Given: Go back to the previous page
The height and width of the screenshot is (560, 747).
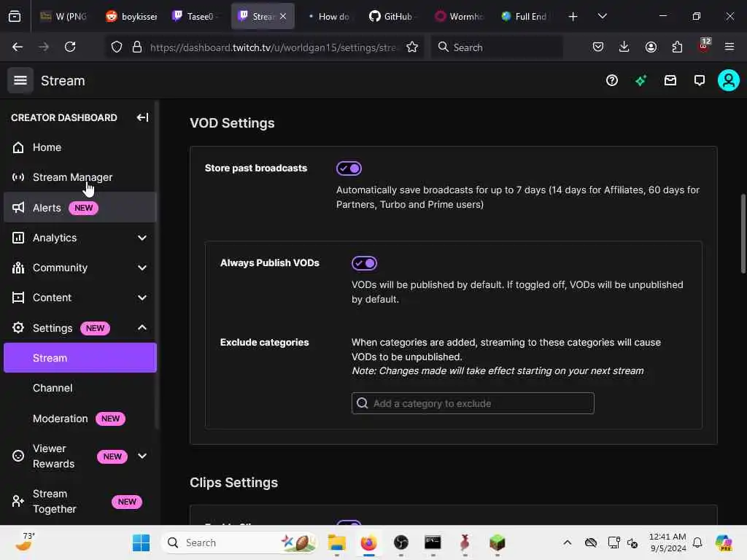Looking at the screenshot, I should 18,47.
